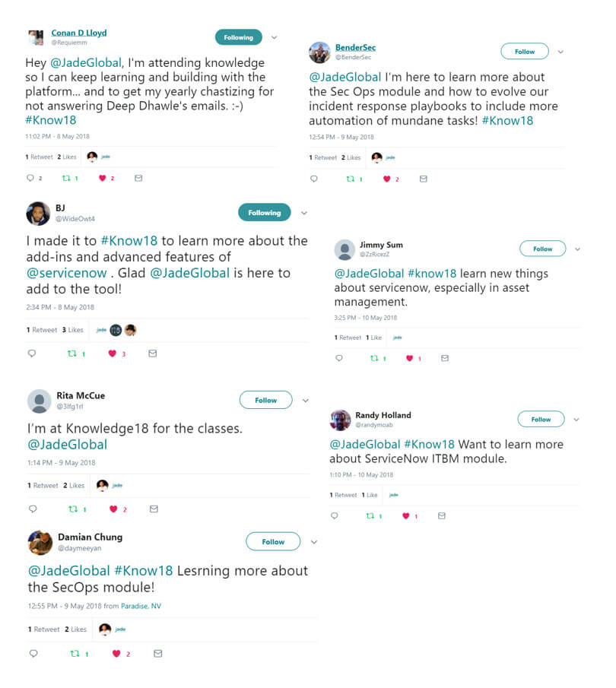Like Randy Holland's ITBM tweet
This screenshot has height=688, width=616.
pyautogui.click(x=405, y=515)
